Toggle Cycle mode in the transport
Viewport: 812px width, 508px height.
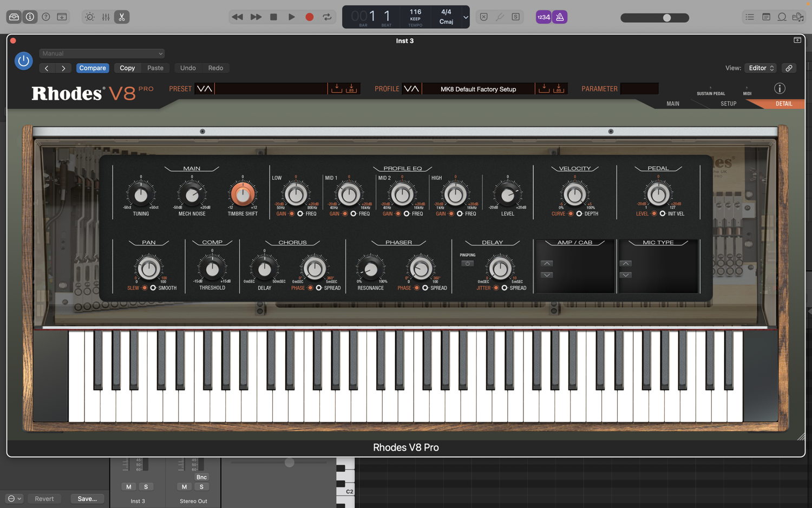pos(328,17)
